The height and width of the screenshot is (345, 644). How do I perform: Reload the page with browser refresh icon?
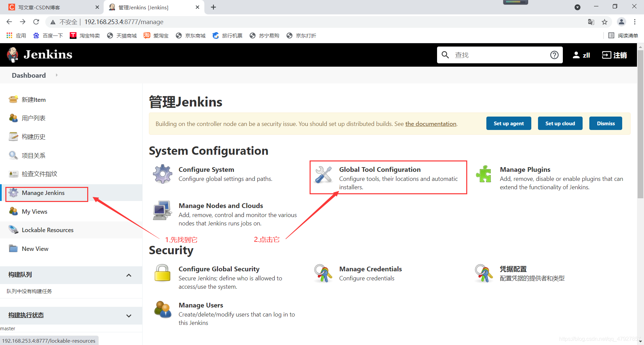36,22
